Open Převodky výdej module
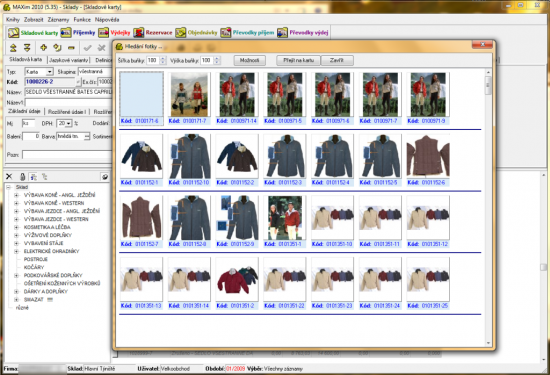The width and height of the screenshot is (550, 375). tap(303, 33)
